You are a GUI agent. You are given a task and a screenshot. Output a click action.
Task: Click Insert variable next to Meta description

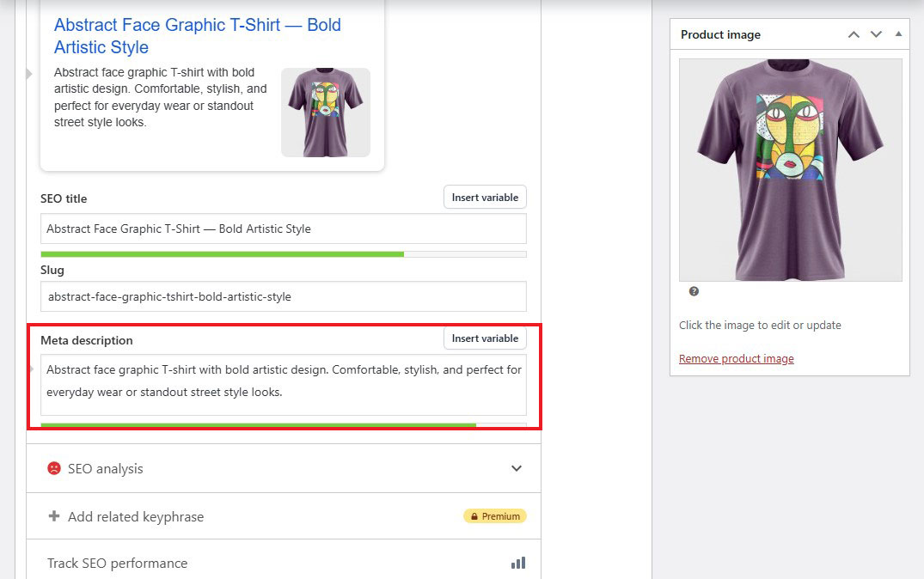485,338
